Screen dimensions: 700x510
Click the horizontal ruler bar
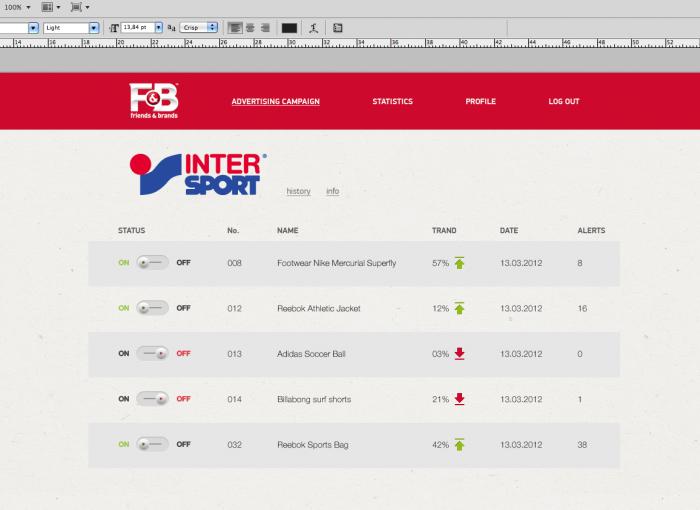350,43
